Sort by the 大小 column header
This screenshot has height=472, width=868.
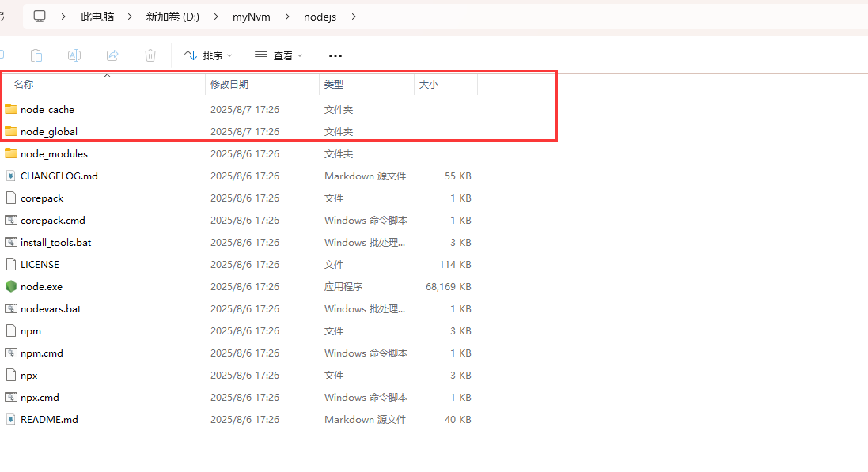[x=429, y=84]
